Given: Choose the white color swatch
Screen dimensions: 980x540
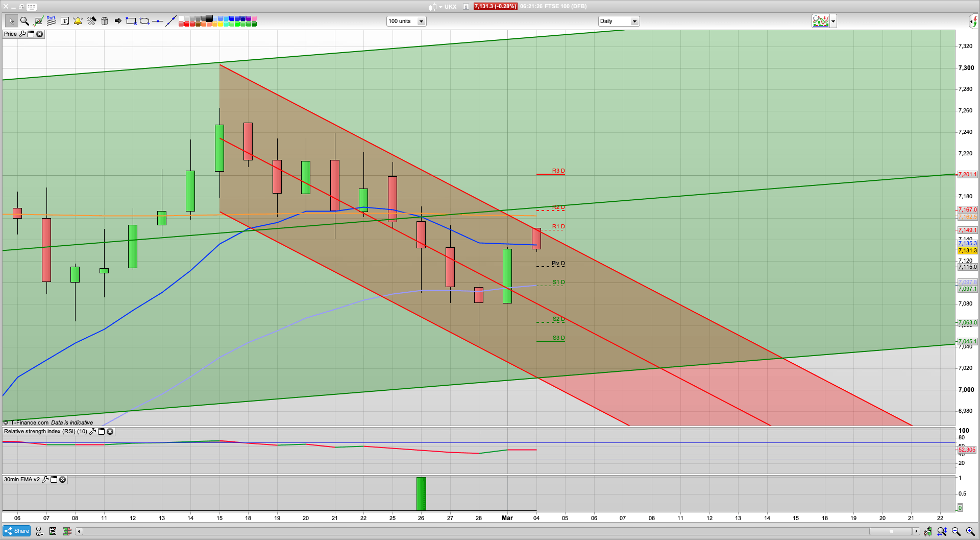Looking at the screenshot, I should coord(181,18).
